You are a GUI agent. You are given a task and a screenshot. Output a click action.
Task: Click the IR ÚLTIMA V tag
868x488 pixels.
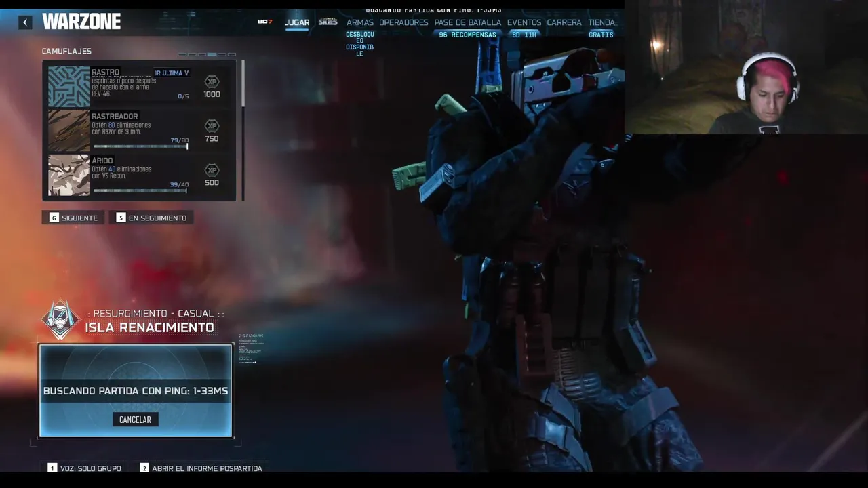172,73
